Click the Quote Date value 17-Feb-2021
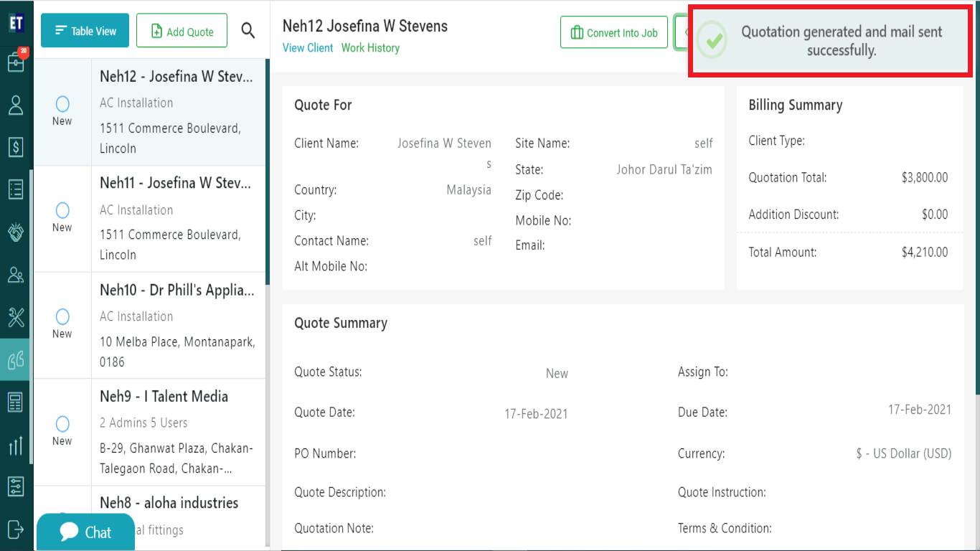980x551 pixels. point(536,413)
